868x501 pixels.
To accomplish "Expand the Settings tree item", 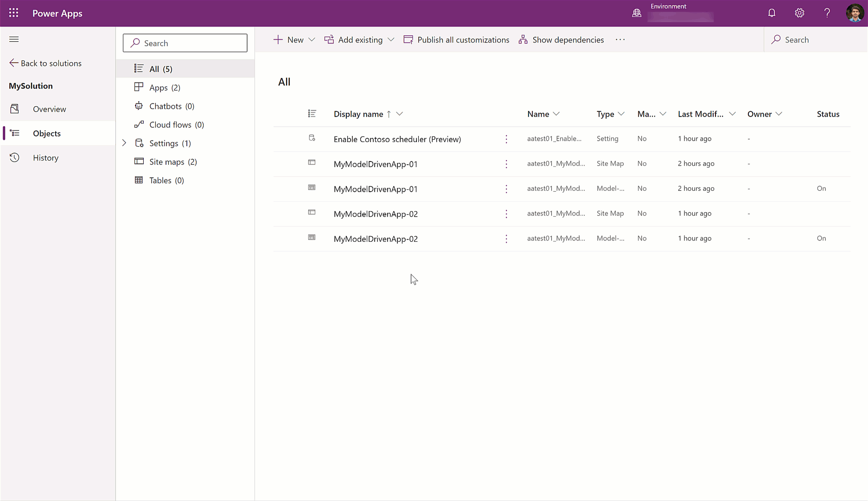I will point(124,143).
